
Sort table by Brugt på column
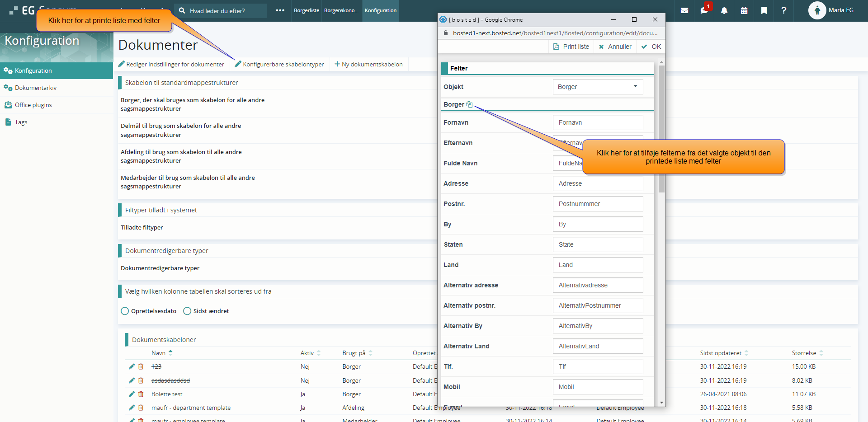coord(357,353)
